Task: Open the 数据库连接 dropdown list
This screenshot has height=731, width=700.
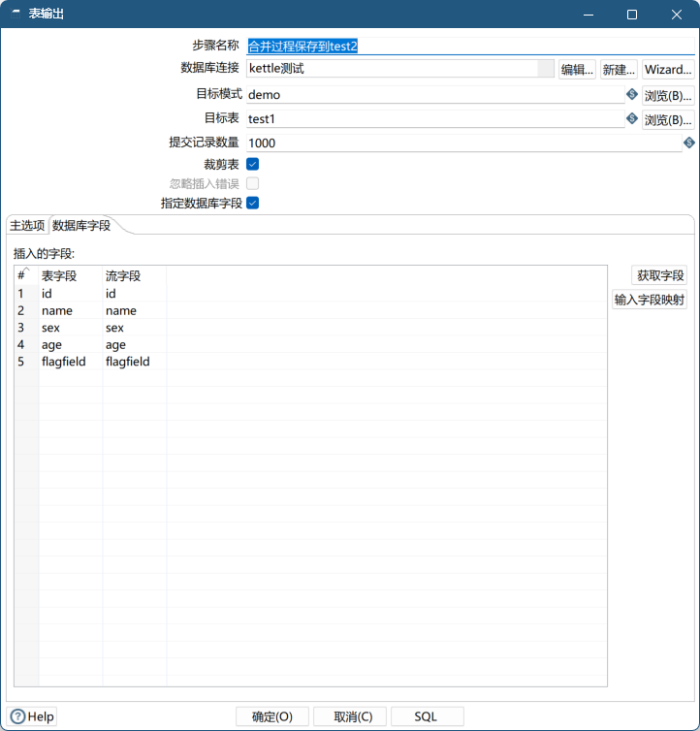Action: pyautogui.click(x=546, y=69)
